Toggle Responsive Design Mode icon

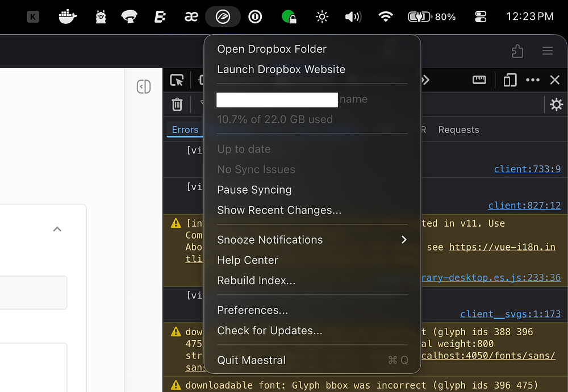point(510,80)
